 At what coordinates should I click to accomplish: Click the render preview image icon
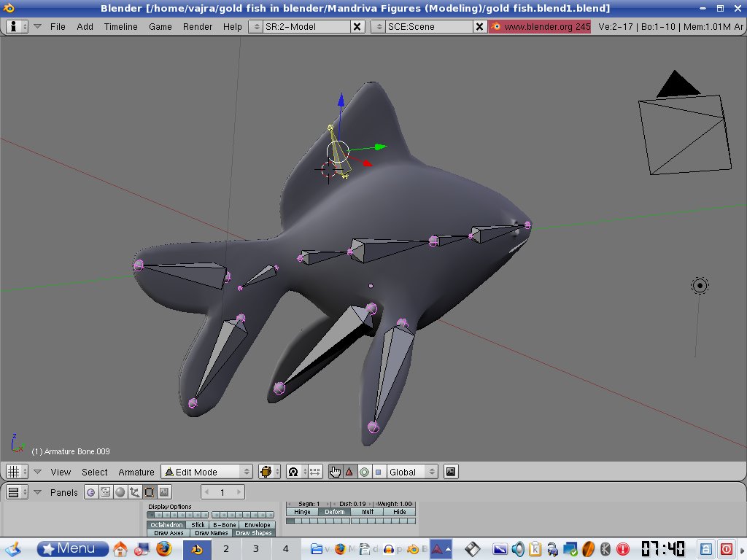[x=451, y=472]
